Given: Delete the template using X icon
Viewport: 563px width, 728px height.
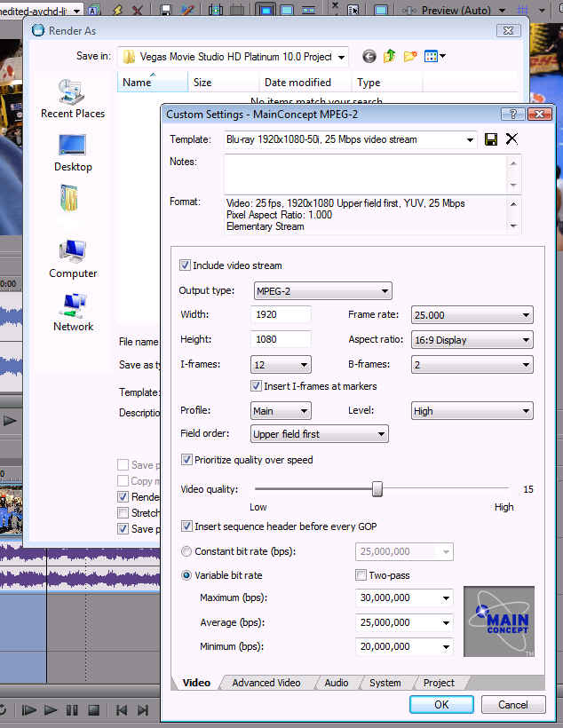Looking at the screenshot, I should (511, 138).
